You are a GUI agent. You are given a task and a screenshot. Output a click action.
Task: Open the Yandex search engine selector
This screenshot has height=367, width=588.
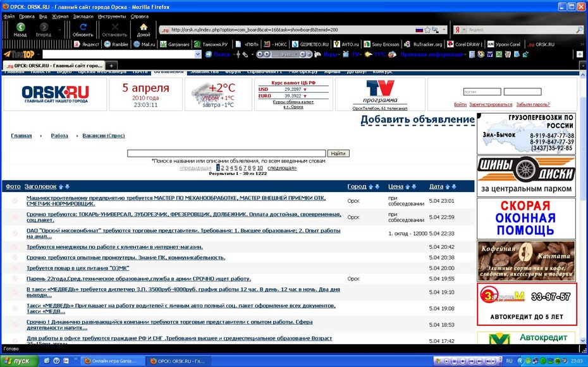[x=460, y=30]
